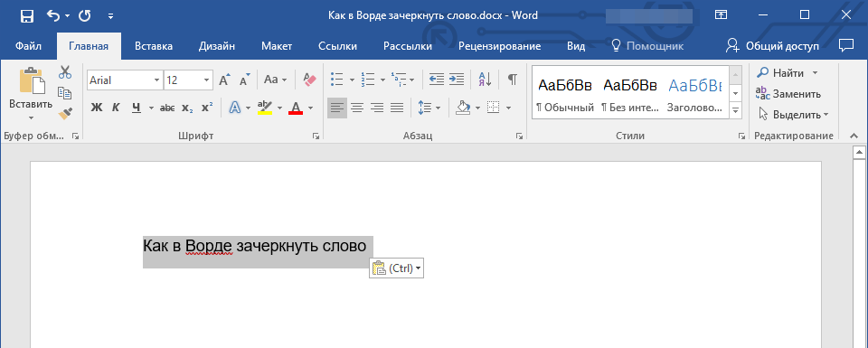Apply strikethrough formatting with the abc icon
Screen dimensions: 868x348
pos(166,108)
